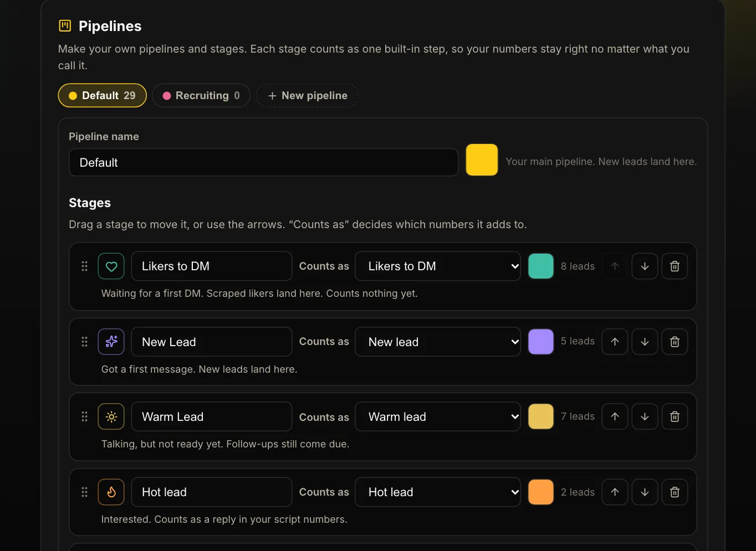Click 'Talking, but not ready yet' description
Image resolution: width=756 pixels, height=551 pixels.
[225, 444]
